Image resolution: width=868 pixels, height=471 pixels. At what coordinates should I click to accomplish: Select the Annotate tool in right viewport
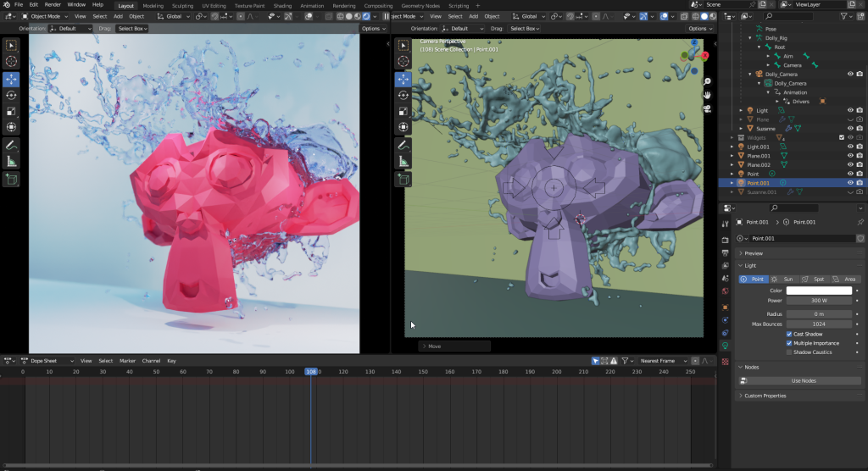pos(403,144)
